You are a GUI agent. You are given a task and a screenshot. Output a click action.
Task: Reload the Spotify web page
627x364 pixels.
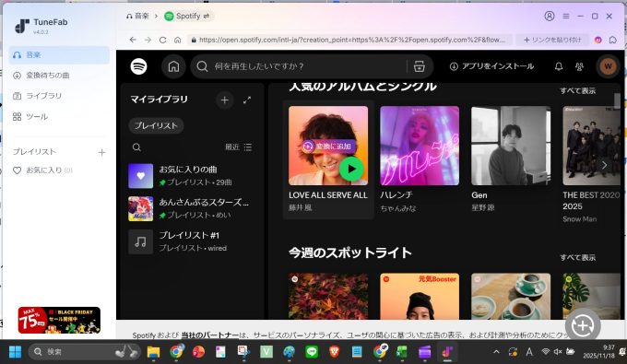point(162,40)
